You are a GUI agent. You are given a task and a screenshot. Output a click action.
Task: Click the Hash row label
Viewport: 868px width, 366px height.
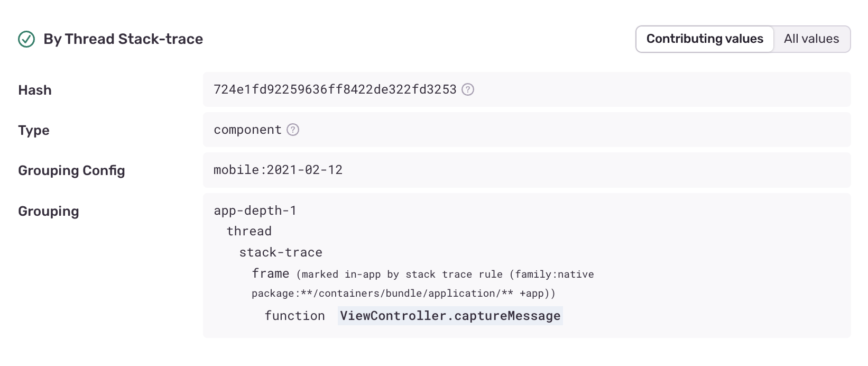pyautogui.click(x=34, y=90)
